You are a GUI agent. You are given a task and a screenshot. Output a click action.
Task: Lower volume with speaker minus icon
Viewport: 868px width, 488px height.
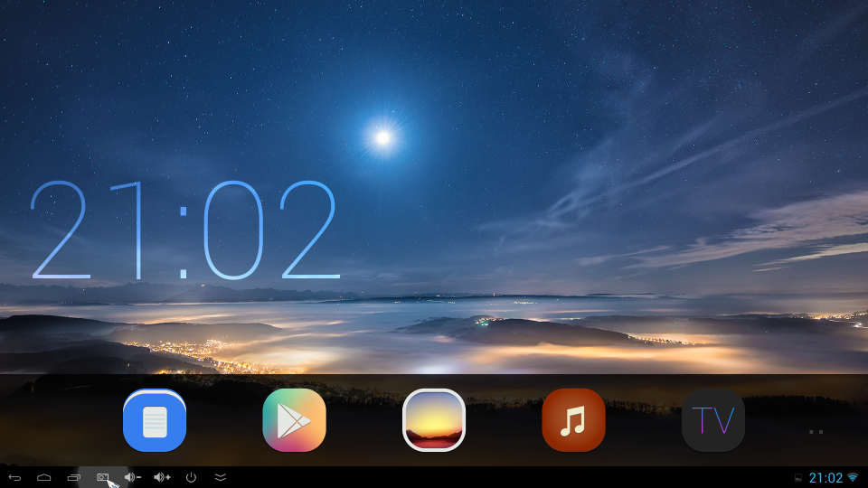[132, 477]
